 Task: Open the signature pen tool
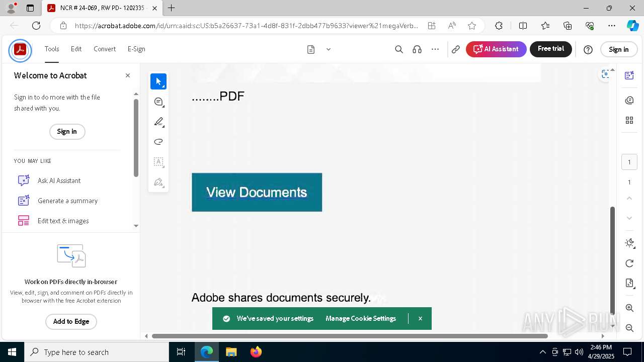(158, 182)
